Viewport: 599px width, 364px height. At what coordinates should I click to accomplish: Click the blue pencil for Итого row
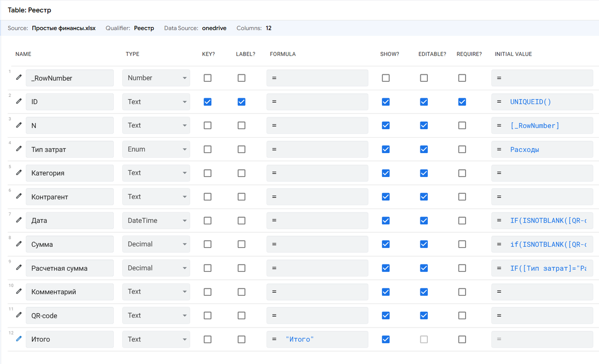click(18, 339)
